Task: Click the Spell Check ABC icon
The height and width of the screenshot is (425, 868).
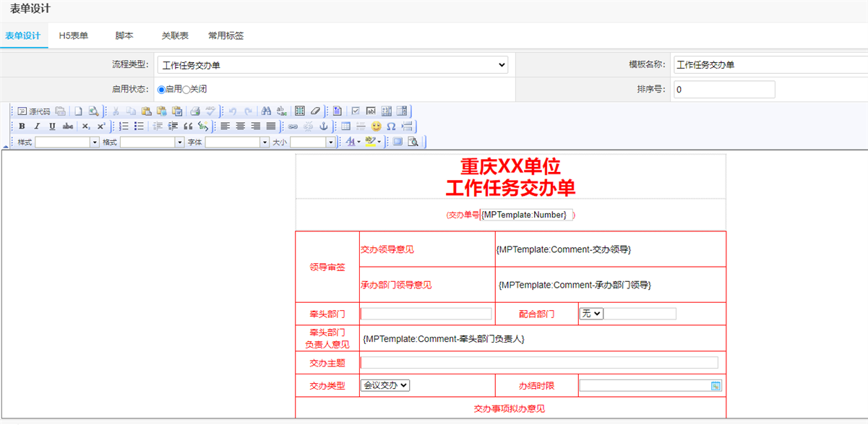Action: coord(210,111)
